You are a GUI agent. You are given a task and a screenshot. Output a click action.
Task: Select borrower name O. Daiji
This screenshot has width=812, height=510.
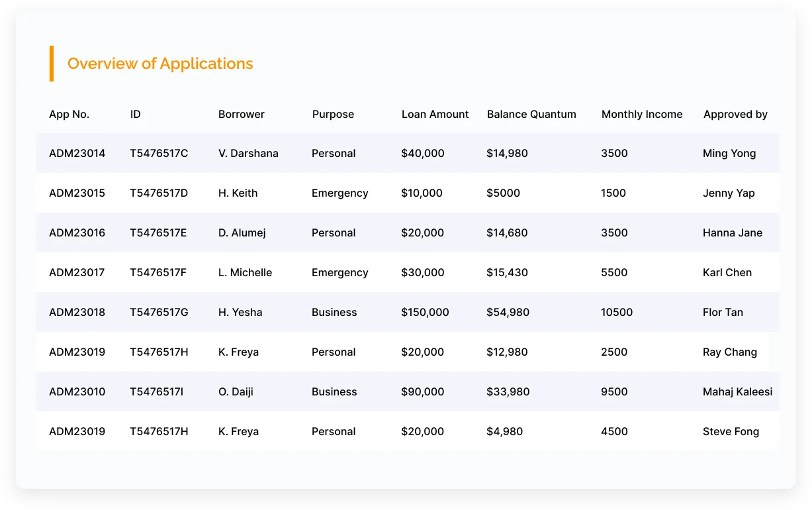236,391
